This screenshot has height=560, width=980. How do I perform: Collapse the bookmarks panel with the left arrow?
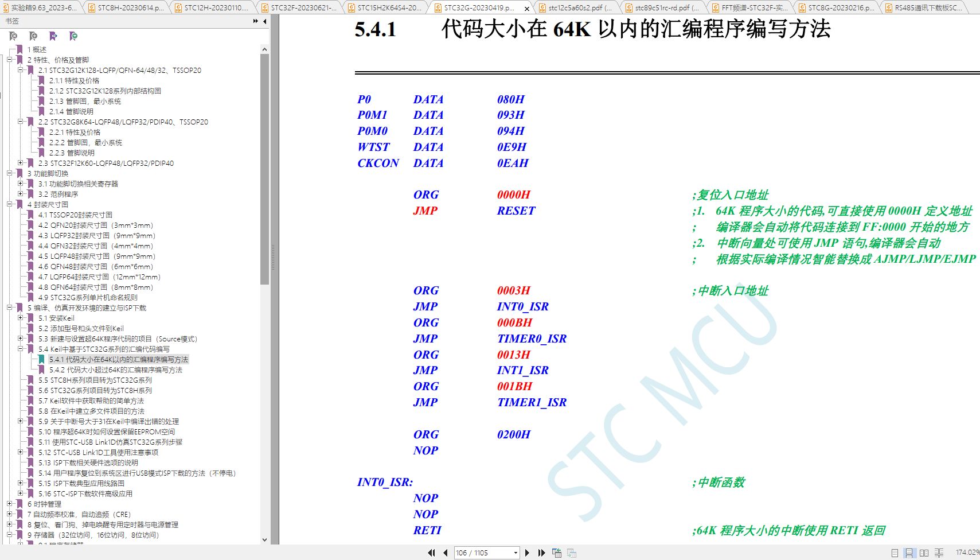265,21
